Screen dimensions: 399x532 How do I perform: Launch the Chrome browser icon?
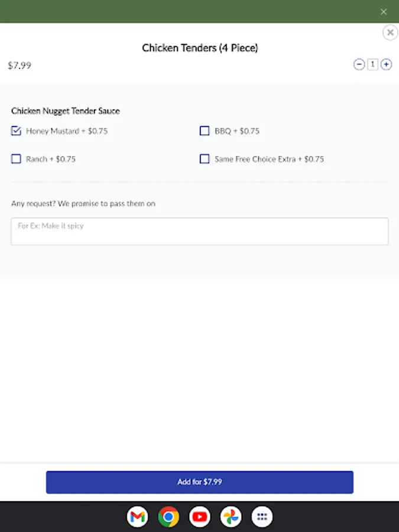click(x=168, y=517)
